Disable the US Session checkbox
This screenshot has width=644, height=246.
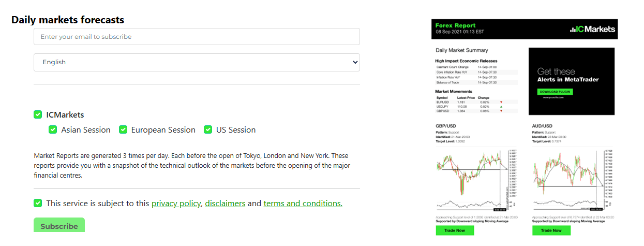click(x=208, y=129)
